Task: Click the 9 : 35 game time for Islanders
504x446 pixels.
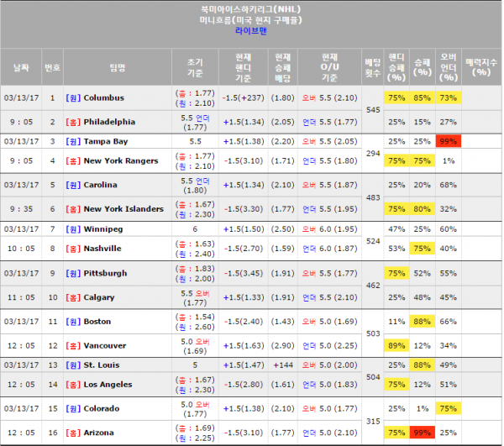Action: click(x=21, y=209)
